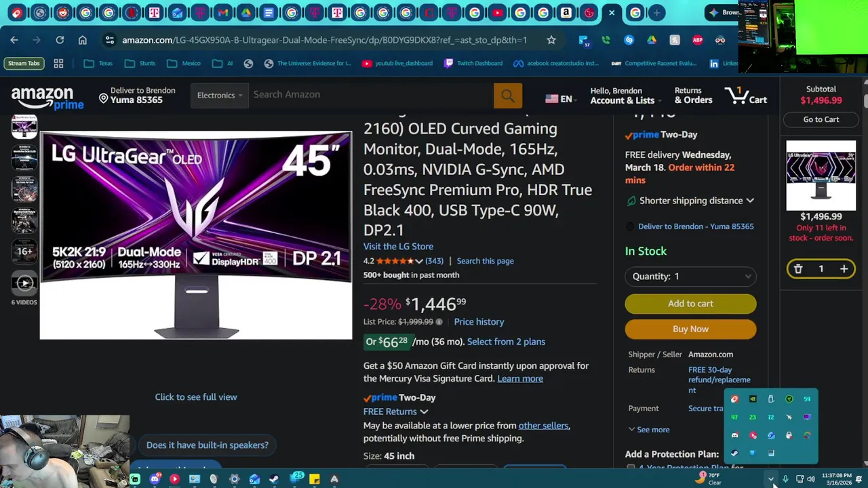Click the Amazon search magnifier button
The image size is (868, 488).
click(508, 96)
